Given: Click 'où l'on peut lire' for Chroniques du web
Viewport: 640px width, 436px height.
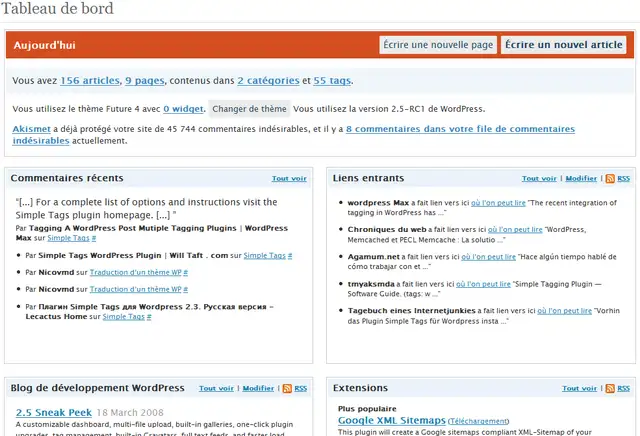Looking at the screenshot, I should tap(515, 229).
